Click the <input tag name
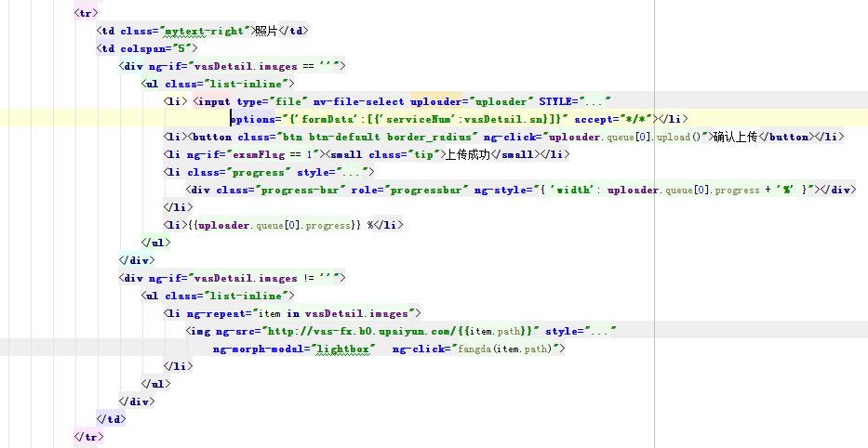 [x=211, y=101]
